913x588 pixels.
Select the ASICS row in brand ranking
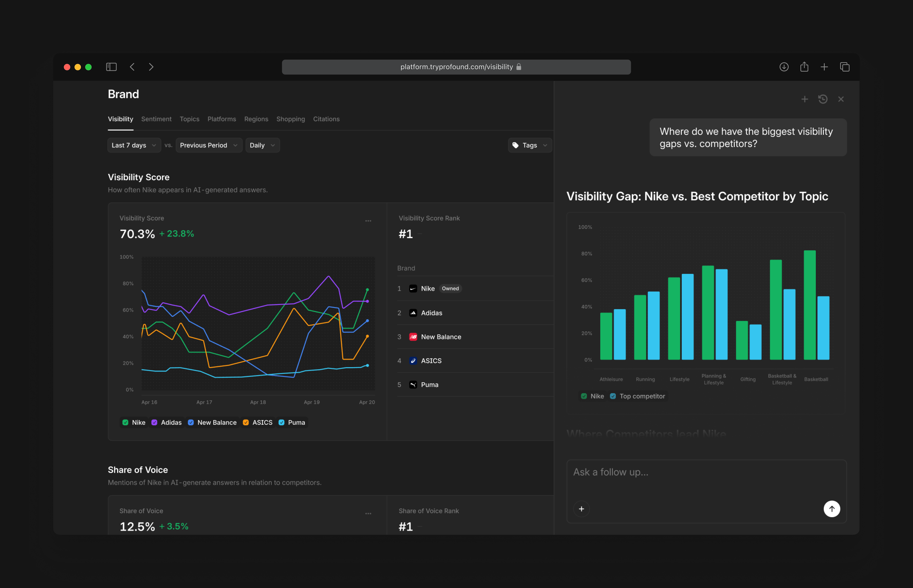pos(475,361)
